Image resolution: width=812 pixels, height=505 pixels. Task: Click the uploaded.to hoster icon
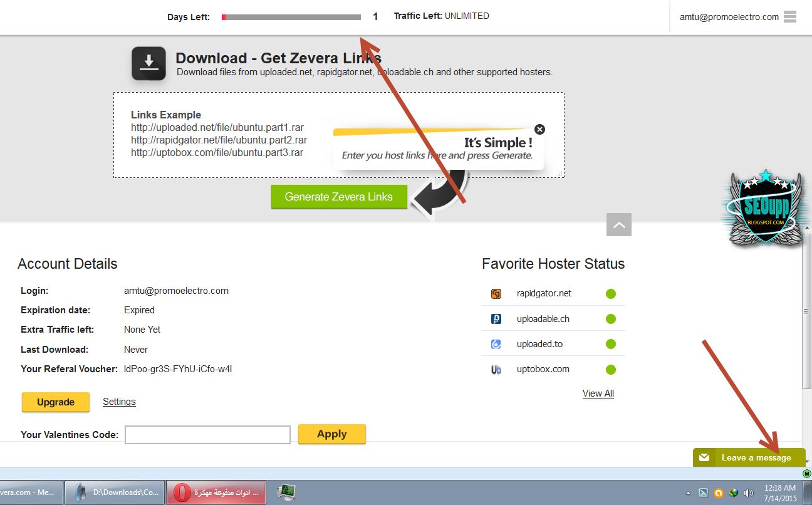(x=496, y=344)
